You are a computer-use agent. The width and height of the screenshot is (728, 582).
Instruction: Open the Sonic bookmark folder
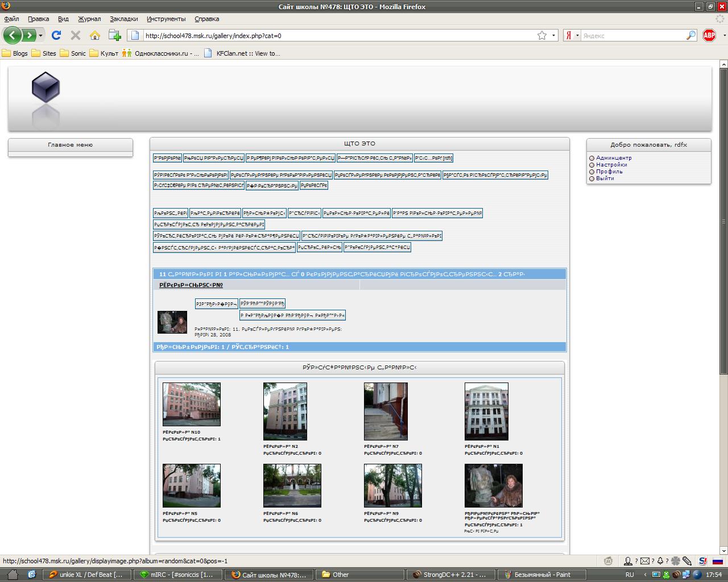click(x=73, y=53)
